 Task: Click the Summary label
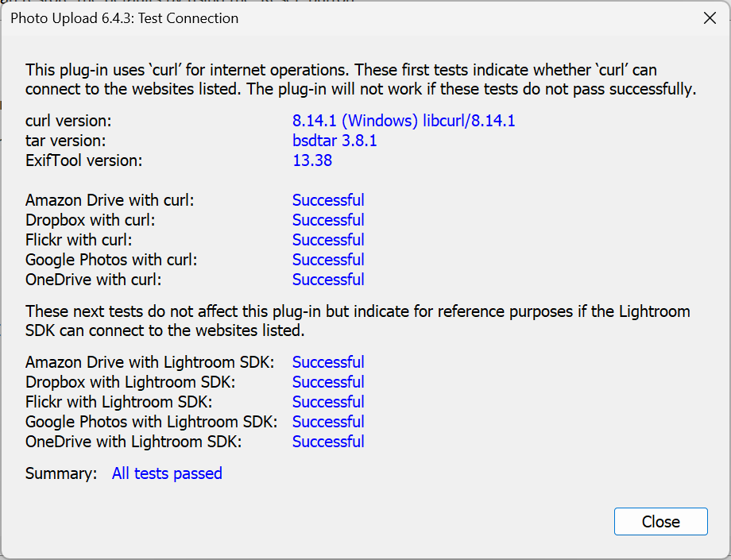61,473
